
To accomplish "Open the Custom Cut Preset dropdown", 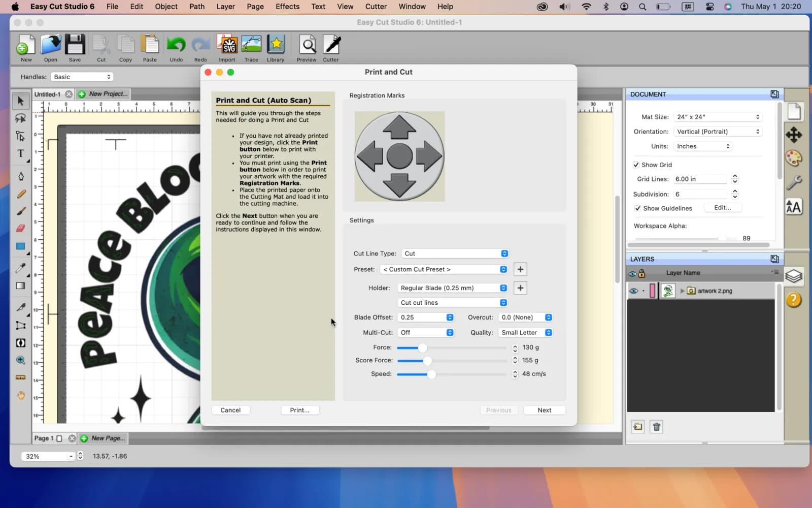I will coord(444,269).
